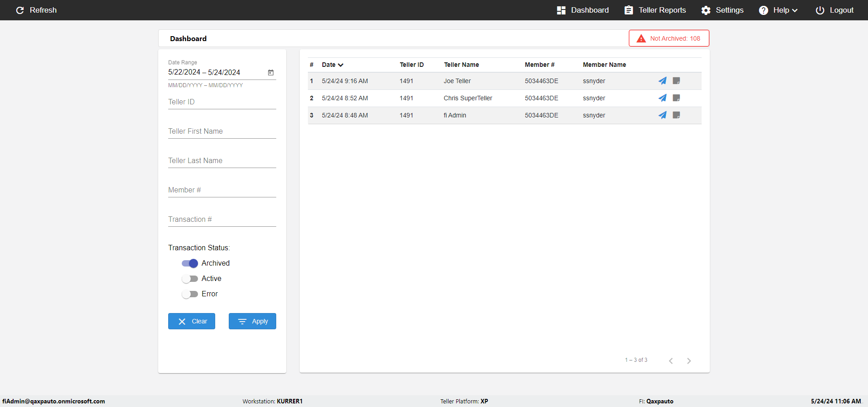Image resolution: width=868 pixels, height=407 pixels.
Task: Open the note icon for fi Admin row
Action: [x=676, y=115]
